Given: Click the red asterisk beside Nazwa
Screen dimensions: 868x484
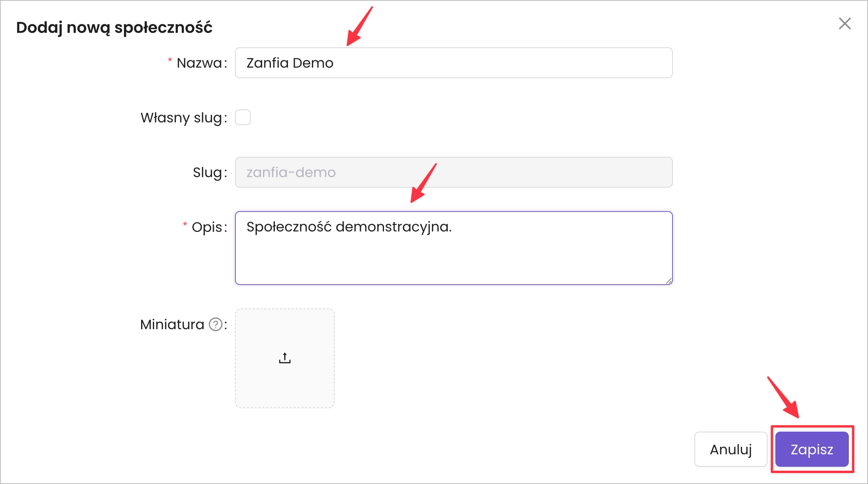Looking at the screenshot, I should coord(170,60).
